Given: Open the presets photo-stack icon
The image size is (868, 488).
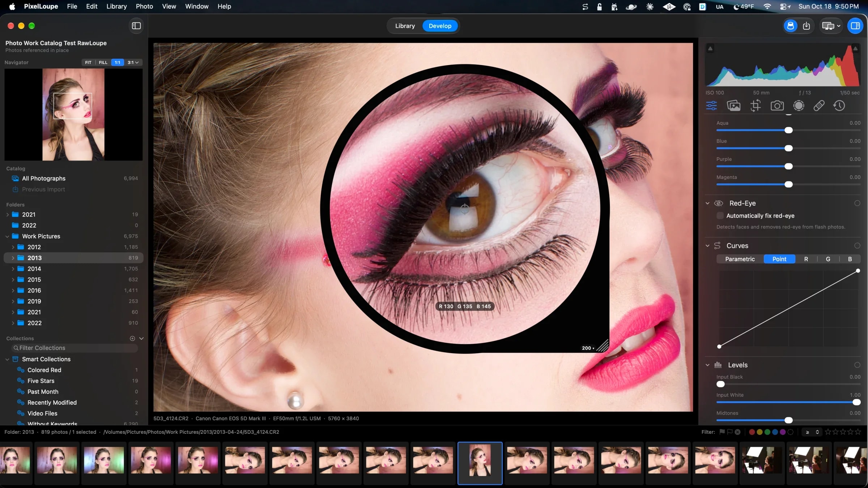Looking at the screenshot, I should (x=733, y=106).
